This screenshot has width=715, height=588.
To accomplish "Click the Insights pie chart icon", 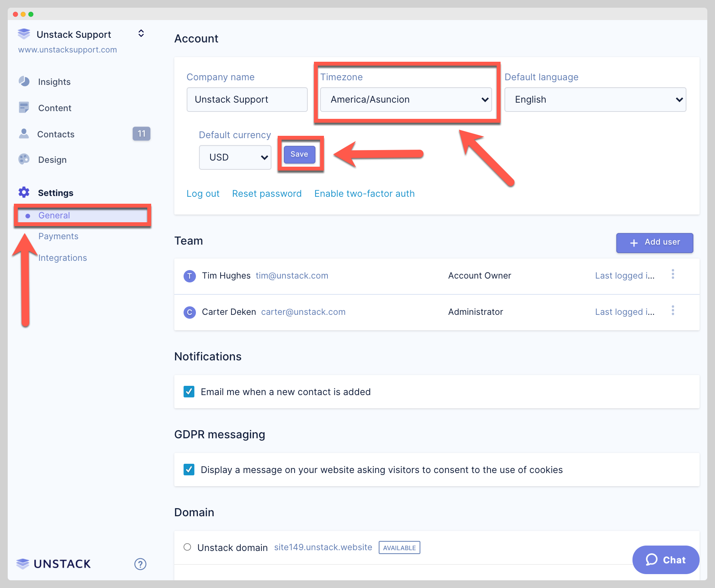I will point(24,81).
